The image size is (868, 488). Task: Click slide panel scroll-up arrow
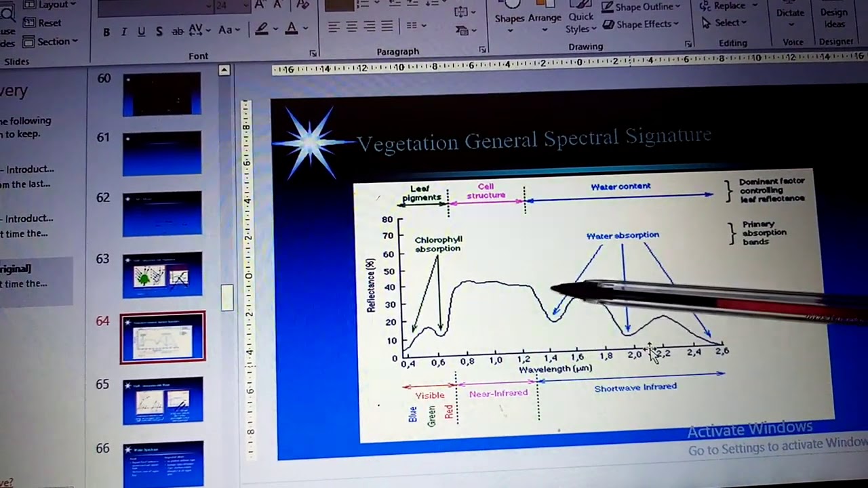pos(224,70)
